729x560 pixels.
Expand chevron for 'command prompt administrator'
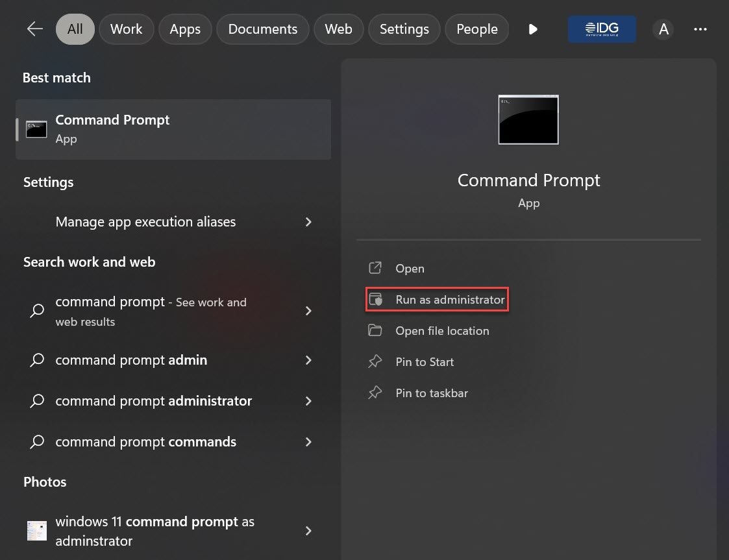pyautogui.click(x=308, y=401)
